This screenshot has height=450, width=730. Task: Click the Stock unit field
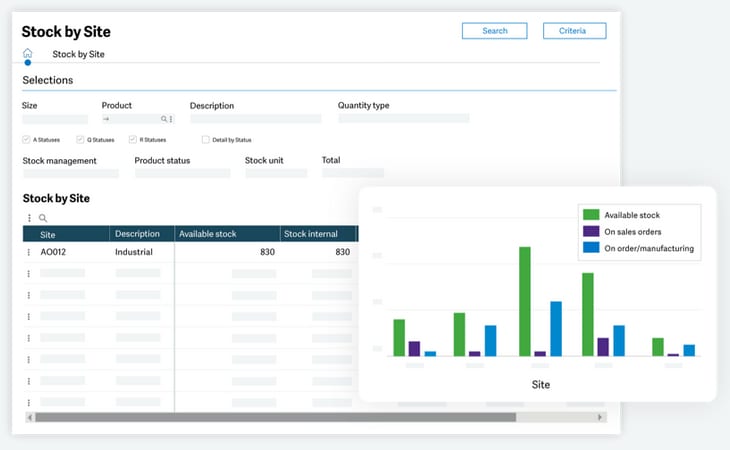point(276,173)
